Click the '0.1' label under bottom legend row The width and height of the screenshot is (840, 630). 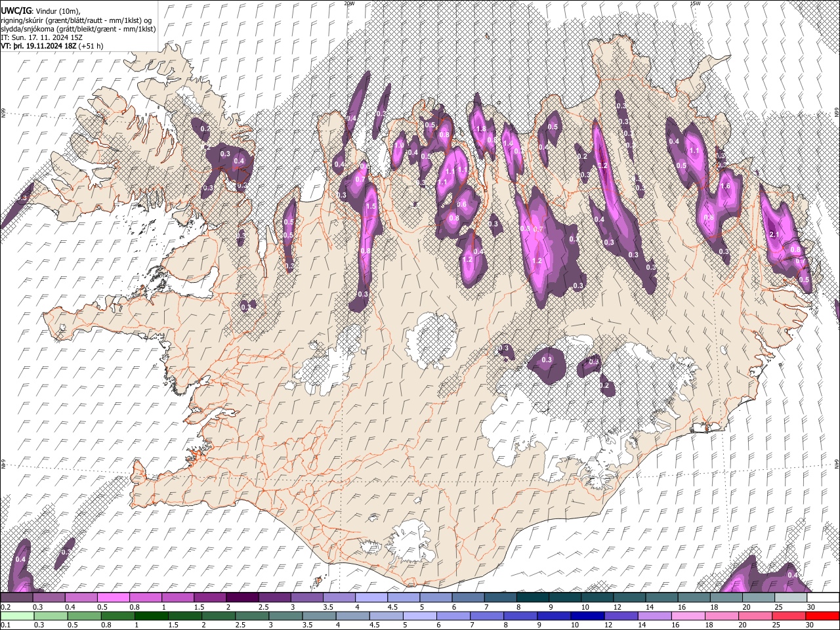point(5,625)
